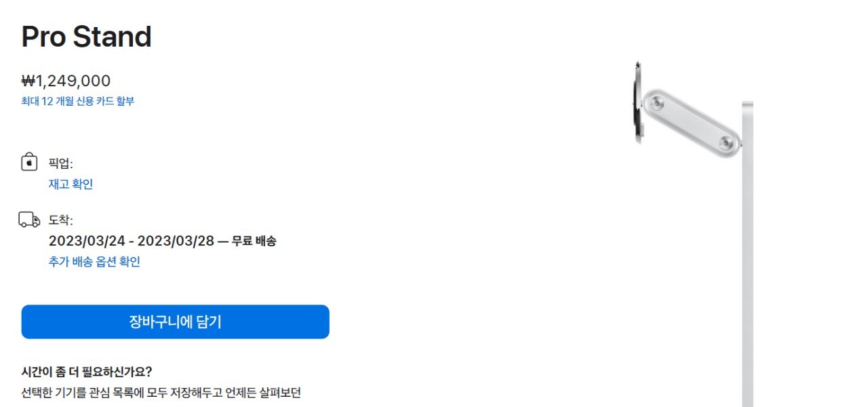Click the 2023/03/24 - 2023/03/28 delivery date range
The image size is (868, 407).
click(x=132, y=241)
